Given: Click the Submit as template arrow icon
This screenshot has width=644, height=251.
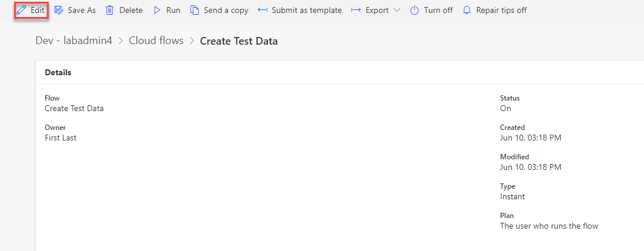Looking at the screenshot, I should coord(263,10).
